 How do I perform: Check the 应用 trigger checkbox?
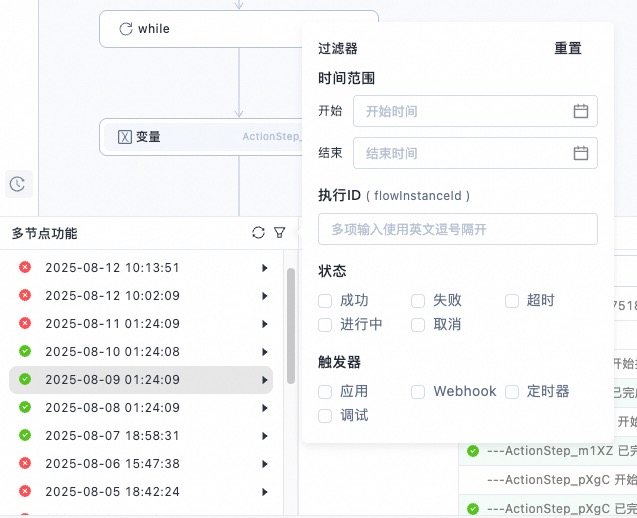tap(325, 392)
